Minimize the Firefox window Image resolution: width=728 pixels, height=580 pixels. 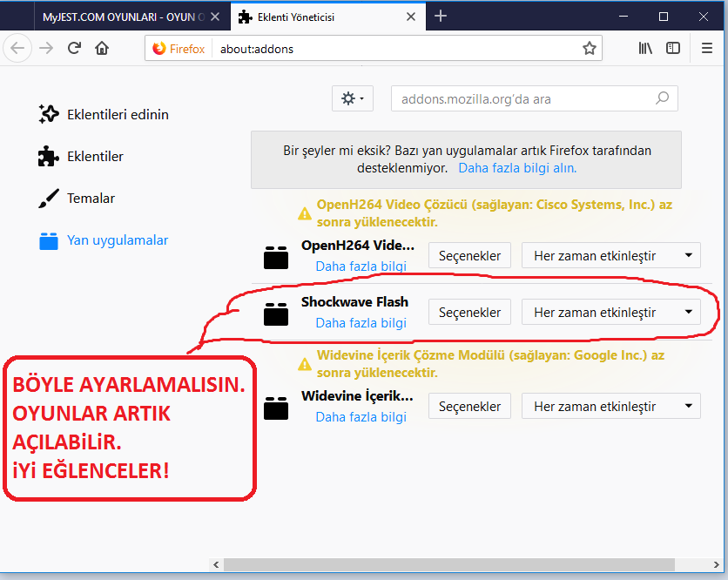coord(624,17)
